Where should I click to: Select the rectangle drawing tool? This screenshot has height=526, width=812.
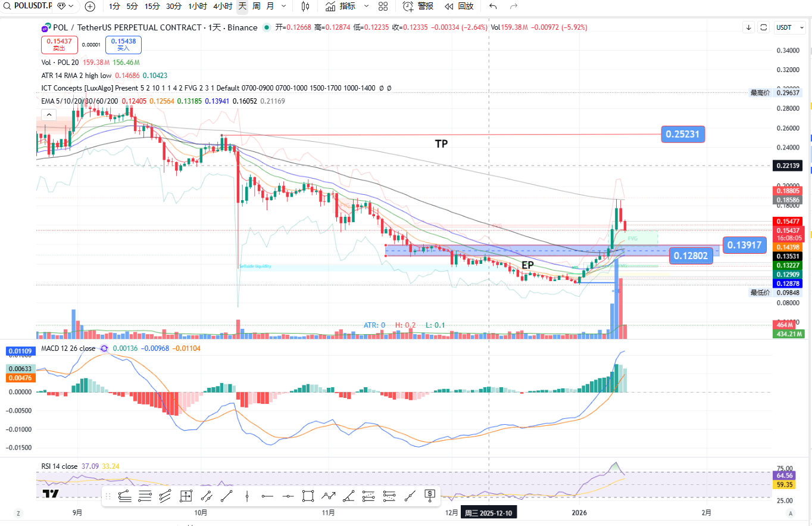[x=308, y=495]
